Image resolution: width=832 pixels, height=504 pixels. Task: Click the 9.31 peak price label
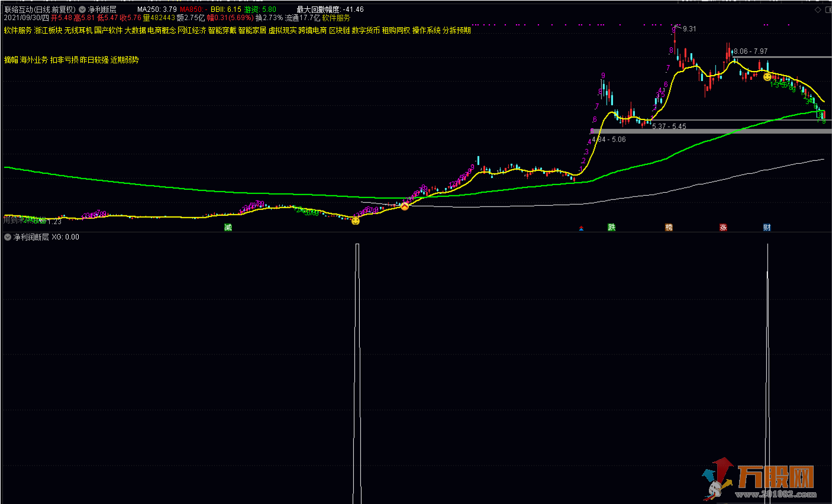689,29
